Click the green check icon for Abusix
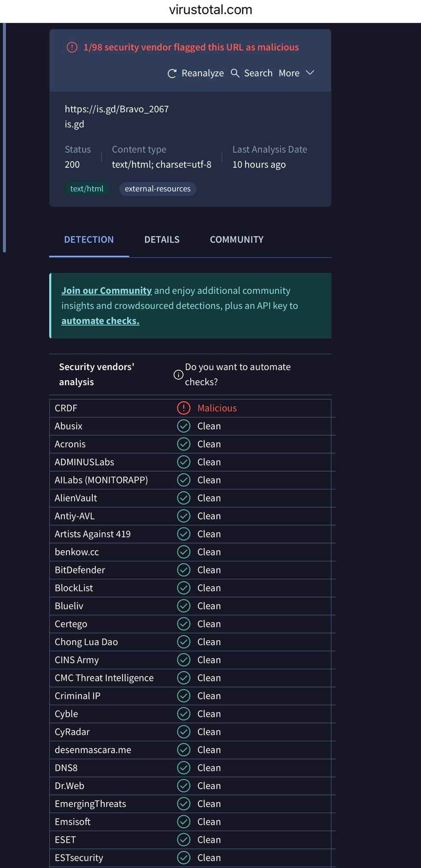The width and height of the screenshot is (421, 868). [183, 426]
